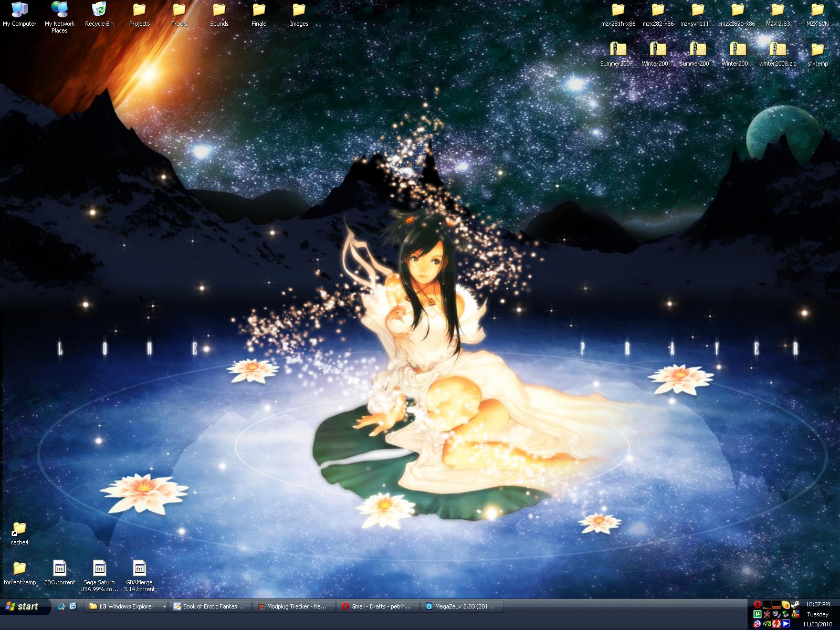
Task: Switch to Modplug Tracker taskbar window
Action: (x=294, y=606)
